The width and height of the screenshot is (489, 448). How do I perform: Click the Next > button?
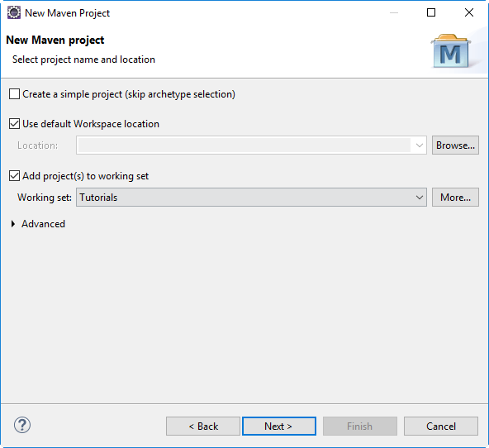click(x=279, y=427)
